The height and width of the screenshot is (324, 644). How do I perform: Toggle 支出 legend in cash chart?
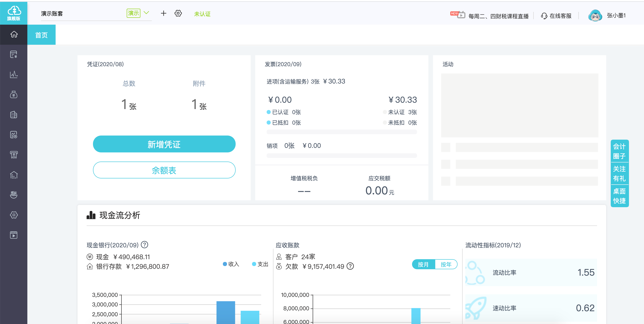260,264
